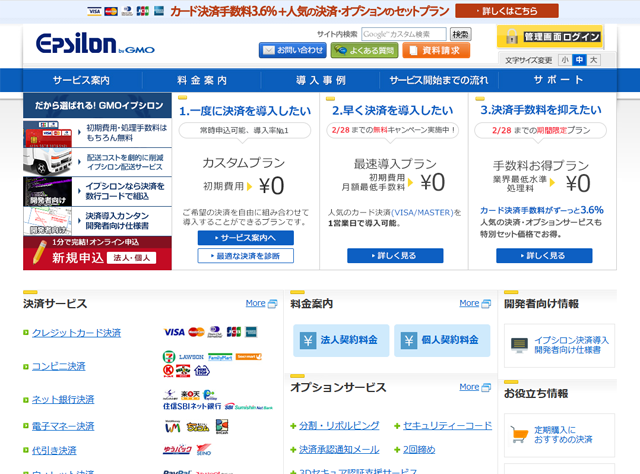Click 定期購入におすすめの決済 cart card

[x=559, y=435]
